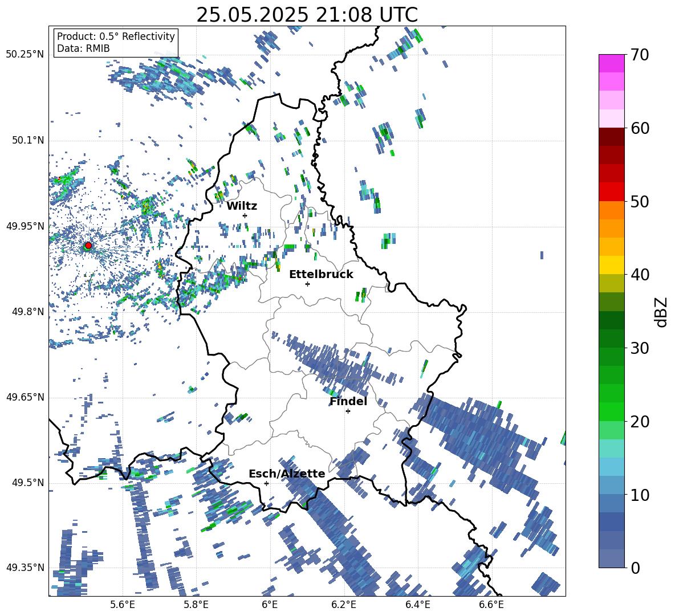
Task: Click the map title 25.05.2025 21:08 UTC
Action: pyautogui.click(x=307, y=15)
